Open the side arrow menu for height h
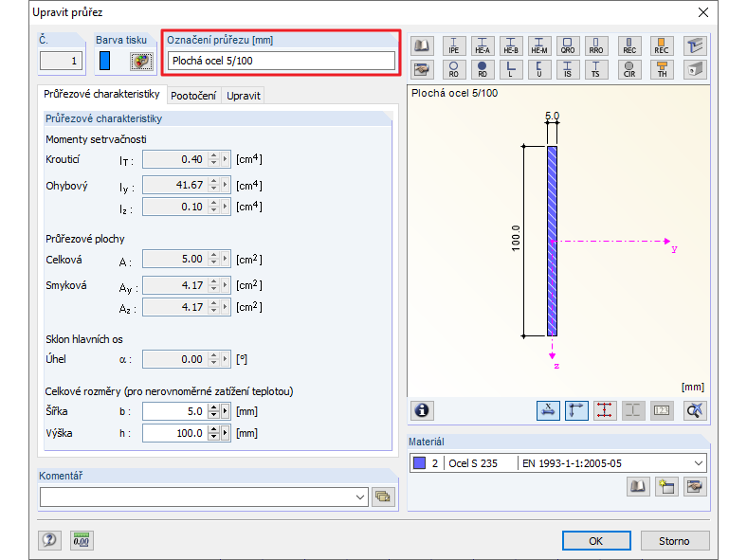Viewport: 747px width, 560px height. (226, 433)
